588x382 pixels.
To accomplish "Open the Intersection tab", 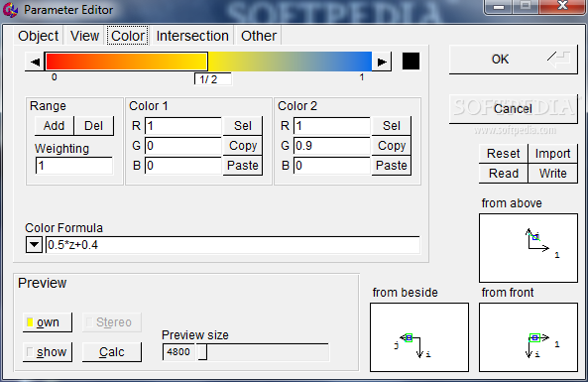I will pyautogui.click(x=192, y=36).
